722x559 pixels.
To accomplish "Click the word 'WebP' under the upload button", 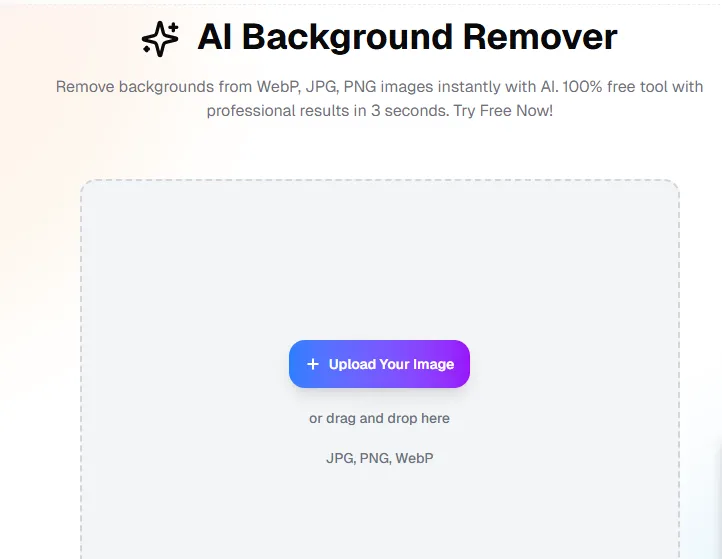I will tap(414, 458).
